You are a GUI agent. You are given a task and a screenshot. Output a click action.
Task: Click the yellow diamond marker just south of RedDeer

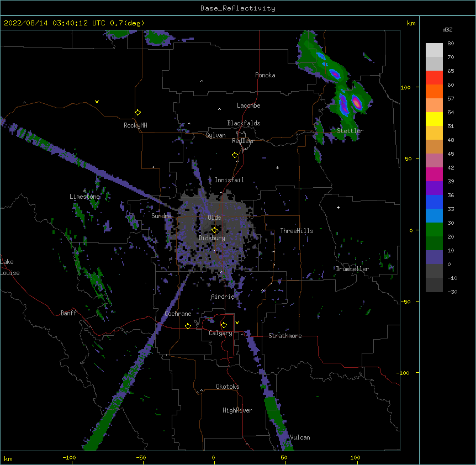pyautogui.click(x=235, y=155)
